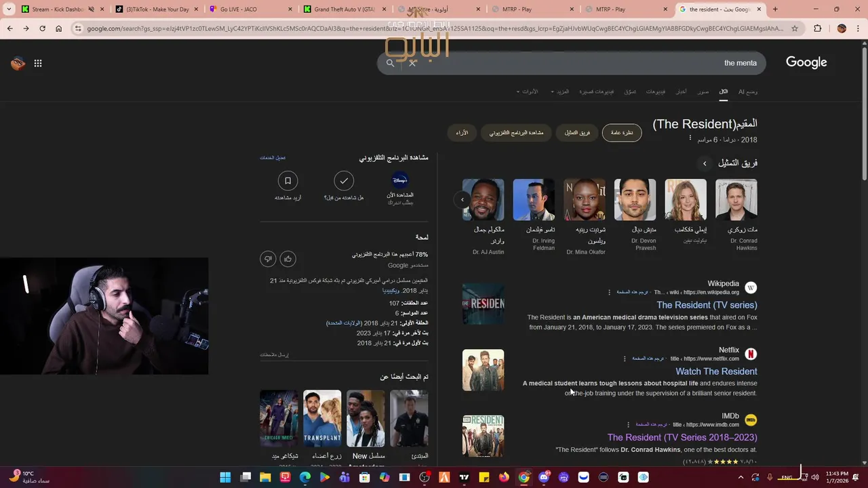Mark the show as already watched
Image resolution: width=868 pixels, height=488 pixels.
point(344,180)
